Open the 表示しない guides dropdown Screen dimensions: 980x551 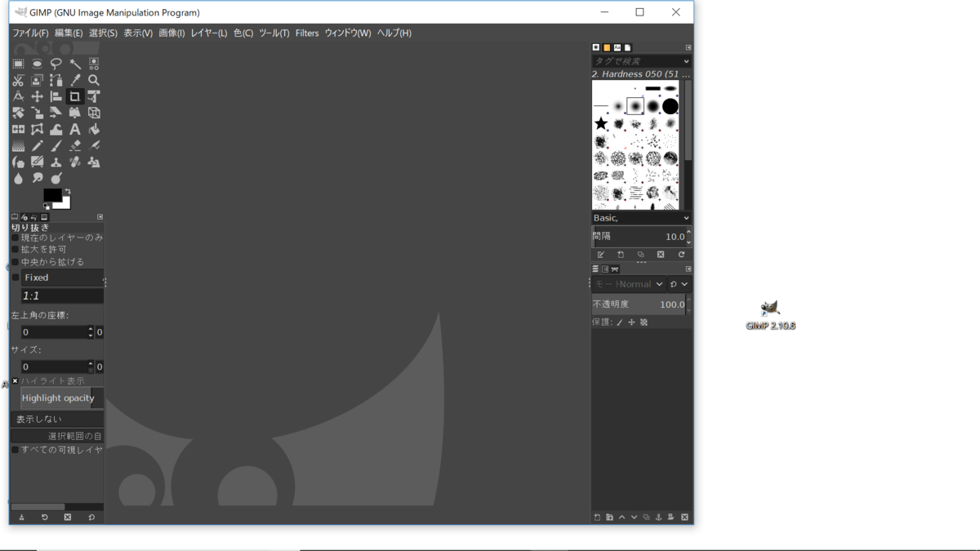57,419
